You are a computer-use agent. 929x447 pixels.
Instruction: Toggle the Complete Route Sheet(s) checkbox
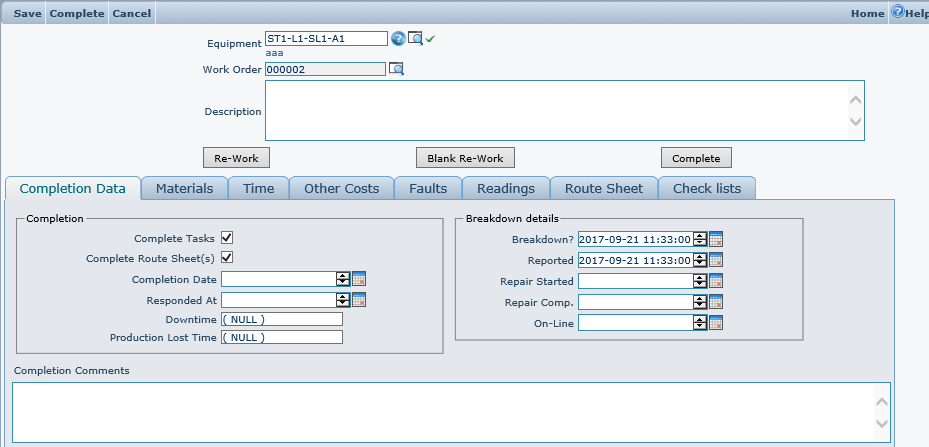coord(227,258)
